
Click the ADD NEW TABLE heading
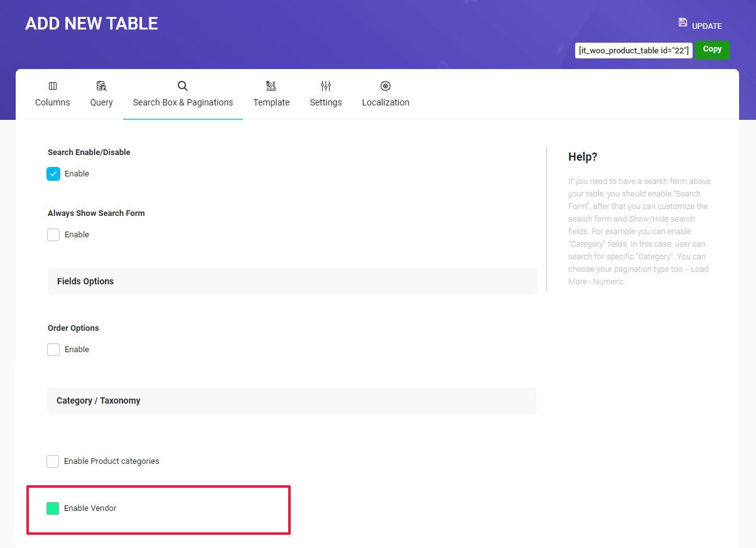91,23
